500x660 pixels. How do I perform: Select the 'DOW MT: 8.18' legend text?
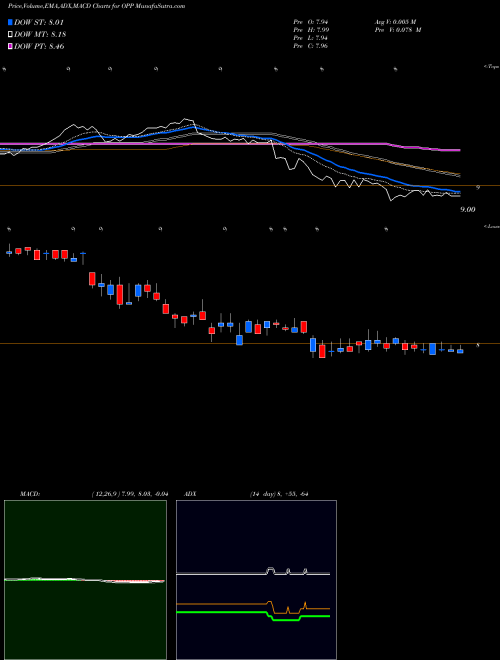[40, 35]
